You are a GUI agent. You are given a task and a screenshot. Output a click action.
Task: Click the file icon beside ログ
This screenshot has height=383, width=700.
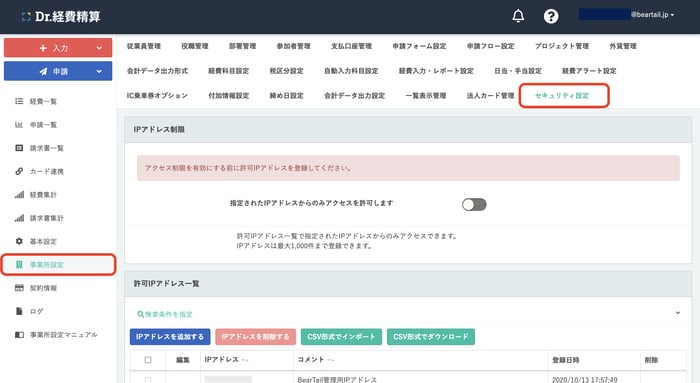(x=19, y=311)
